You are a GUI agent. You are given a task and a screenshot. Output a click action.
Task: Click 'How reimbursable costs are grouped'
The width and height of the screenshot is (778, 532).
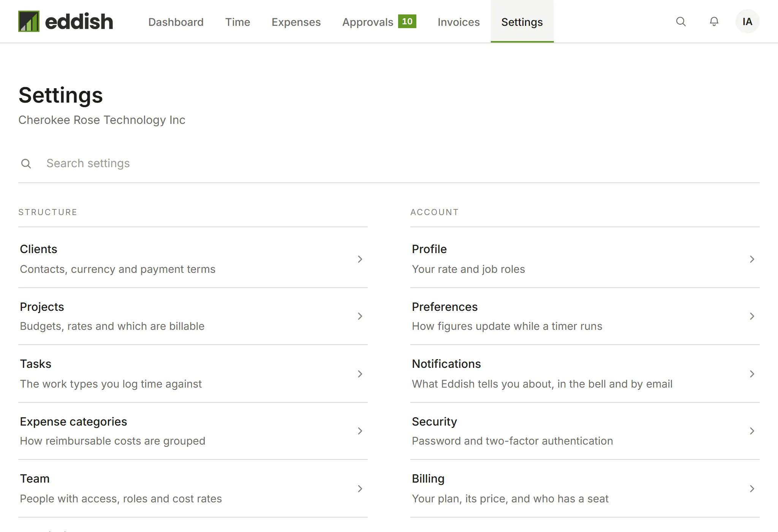click(x=112, y=441)
